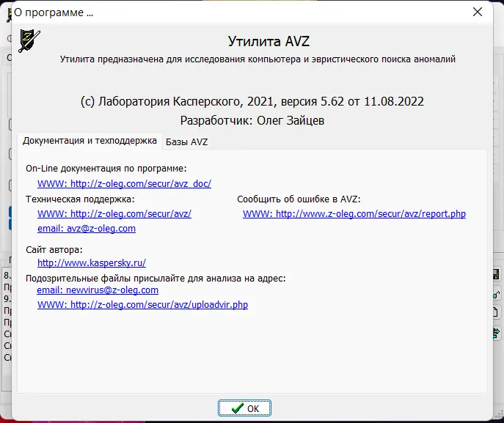Click the Подозрительные файлы присылайте label

pyautogui.click(x=156, y=278)
